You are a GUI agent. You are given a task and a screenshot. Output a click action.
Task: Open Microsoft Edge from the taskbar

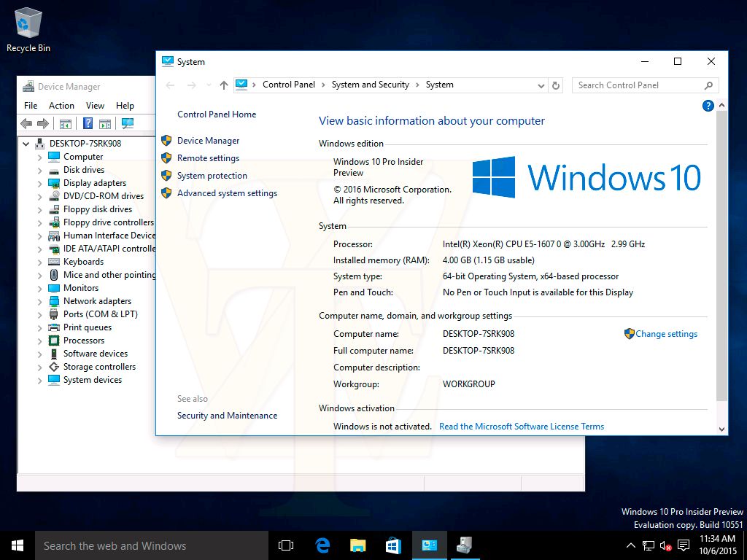point(322,545)
